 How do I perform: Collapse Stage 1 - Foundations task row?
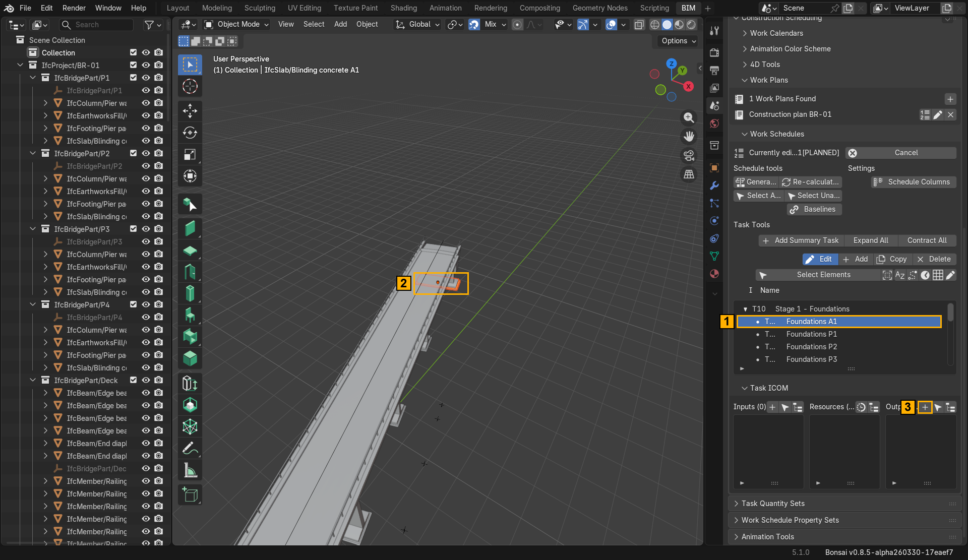point(745,309)
